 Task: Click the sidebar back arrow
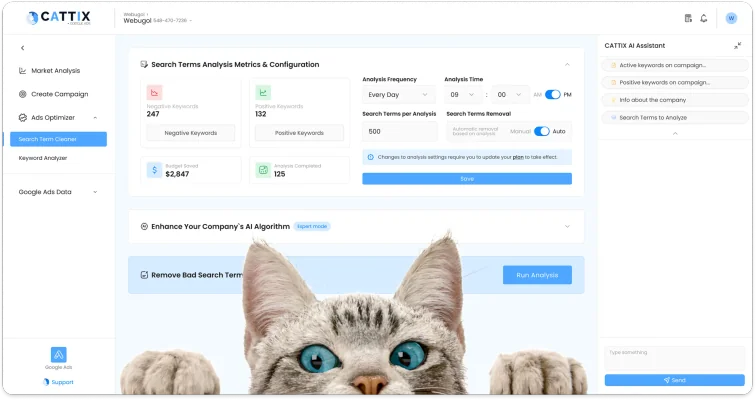click(22, 48)
